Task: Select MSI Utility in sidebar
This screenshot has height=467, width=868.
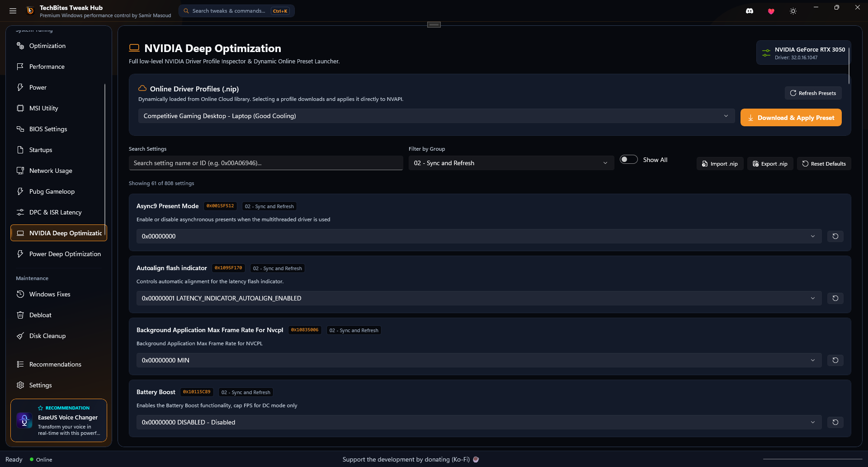Action: [58, 108]
